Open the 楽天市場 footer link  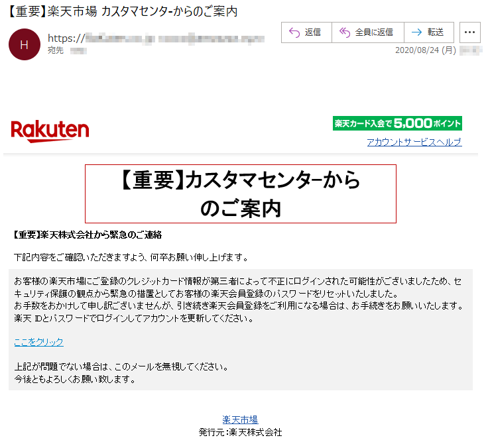[240, 420]
